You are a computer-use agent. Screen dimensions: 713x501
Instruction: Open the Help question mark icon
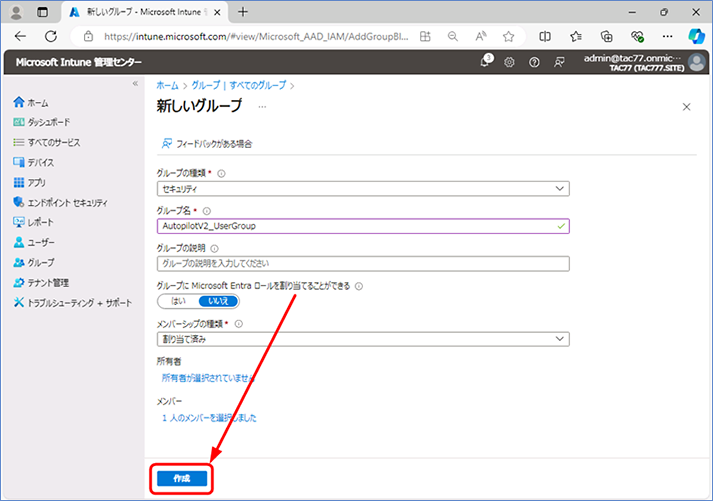click(534, 62)
